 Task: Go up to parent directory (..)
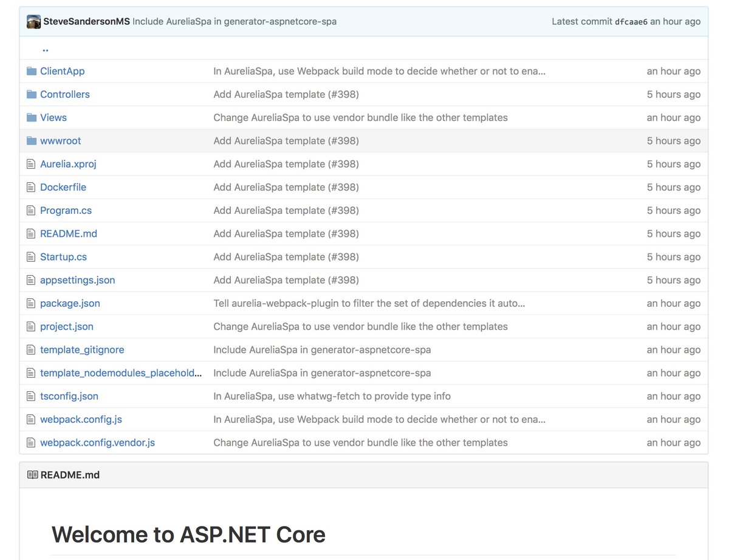tap(46, 49)
